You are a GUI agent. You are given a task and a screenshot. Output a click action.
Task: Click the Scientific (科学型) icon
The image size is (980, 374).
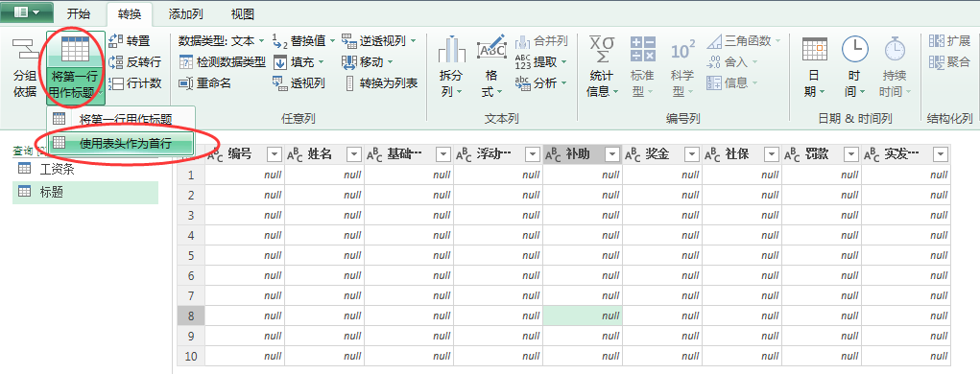click(682, 50)
